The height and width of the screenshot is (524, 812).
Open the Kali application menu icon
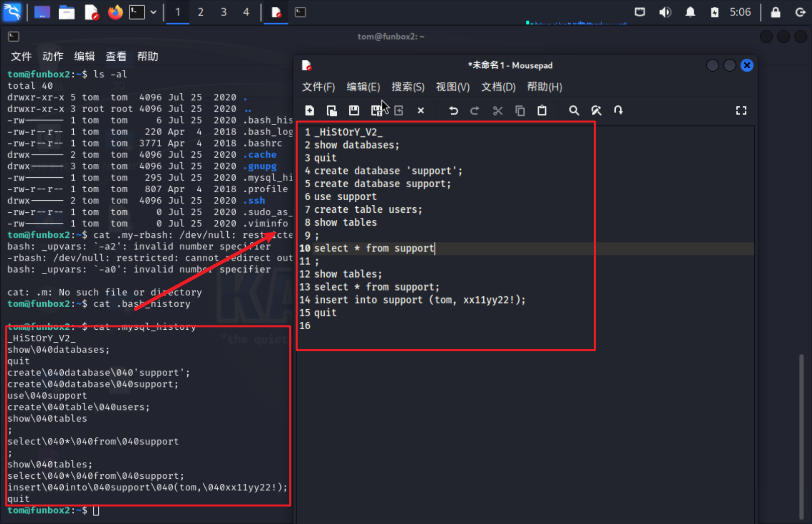coord(12,12)
